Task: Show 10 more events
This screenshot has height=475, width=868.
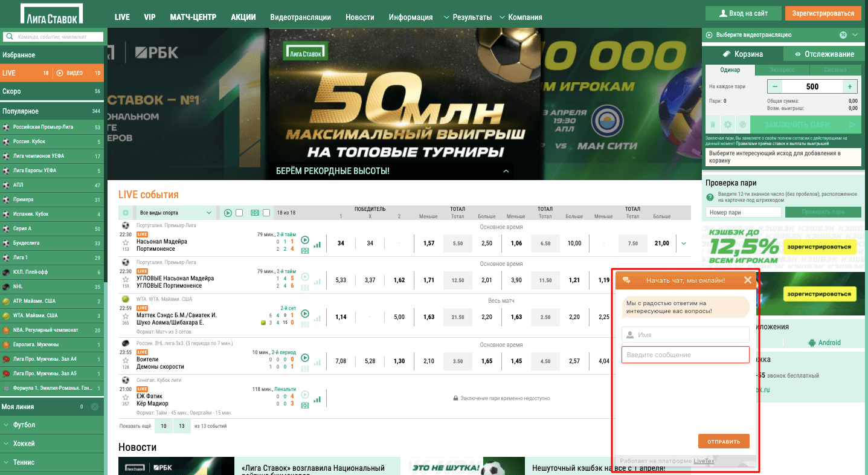Action: [x=163, y=426]
